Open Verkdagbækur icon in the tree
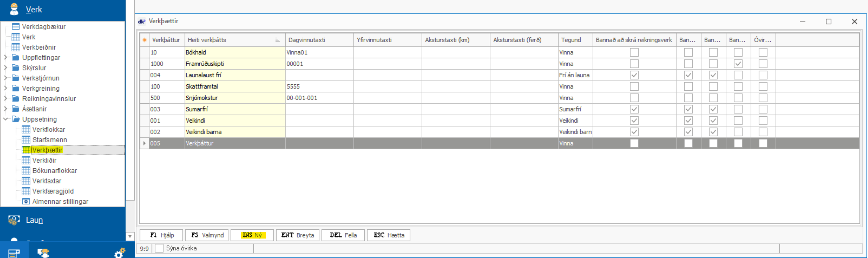This screenshot has height=258, width=868. click(x=15, y=27)
